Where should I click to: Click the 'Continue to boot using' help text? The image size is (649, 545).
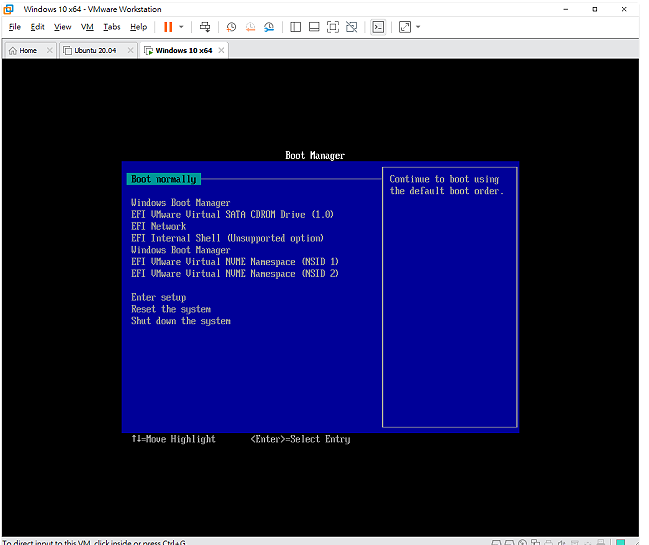coord(444,179)
